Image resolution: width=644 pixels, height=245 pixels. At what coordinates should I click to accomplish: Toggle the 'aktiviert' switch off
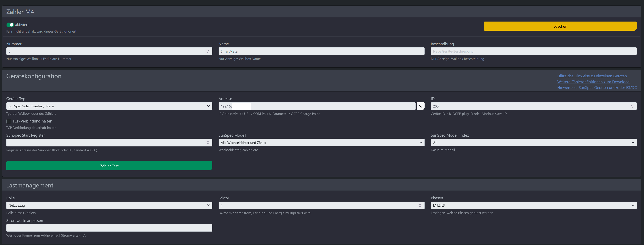click(x=10, y=25)
